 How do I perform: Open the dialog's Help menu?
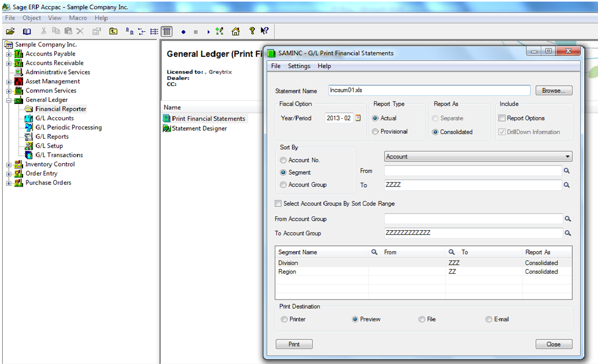[x=324, y=66]
